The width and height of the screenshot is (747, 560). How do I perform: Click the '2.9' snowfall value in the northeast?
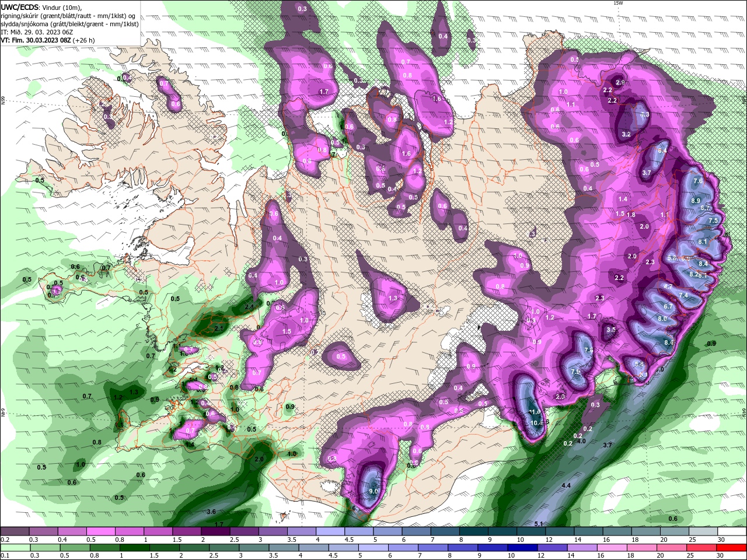pyautogui.click(x=620, y=82)
